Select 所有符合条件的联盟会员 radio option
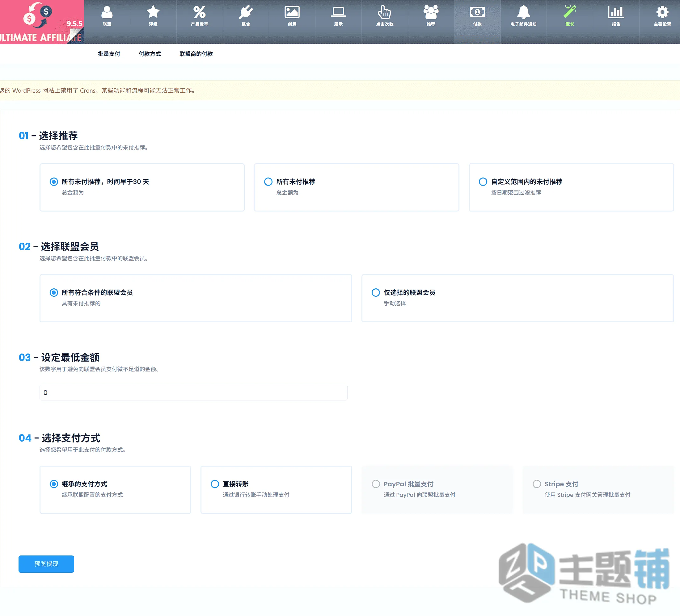680x616 pixels. click(54, 293)
